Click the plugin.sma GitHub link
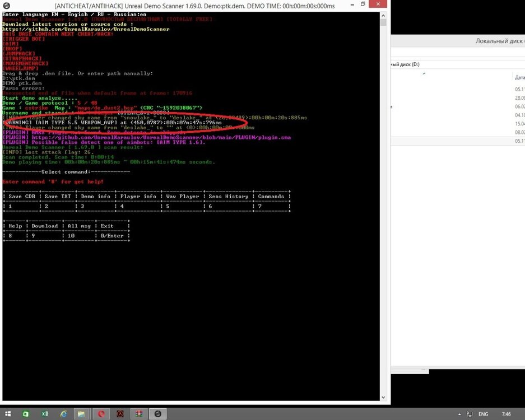 pos(161,137)
